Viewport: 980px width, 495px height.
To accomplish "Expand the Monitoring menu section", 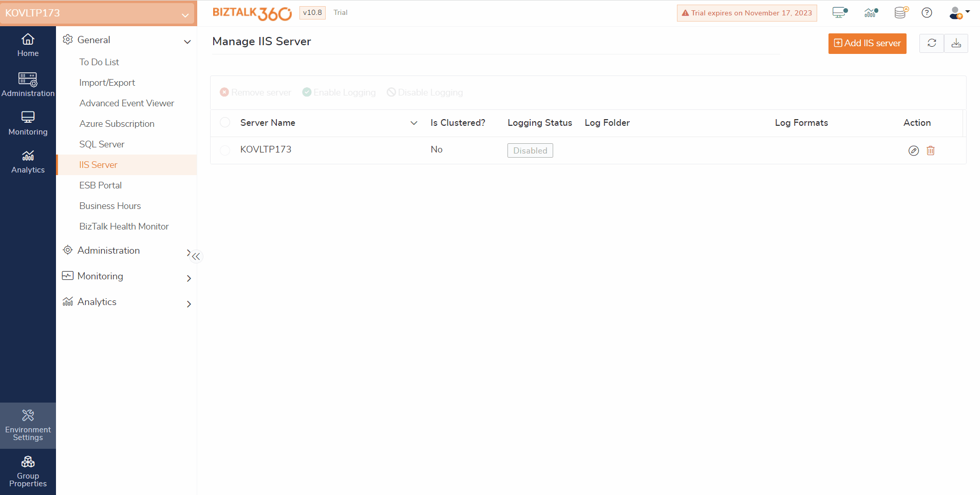I will (189, 278).
